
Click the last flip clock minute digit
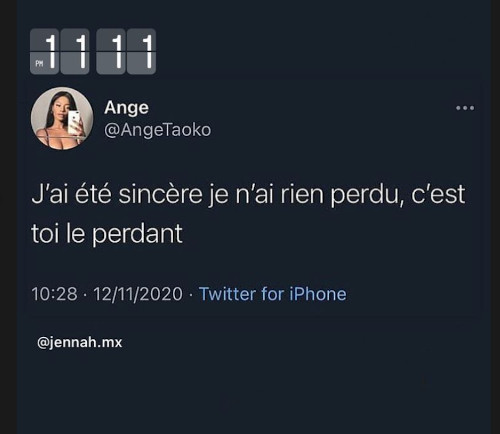point(141,51)
